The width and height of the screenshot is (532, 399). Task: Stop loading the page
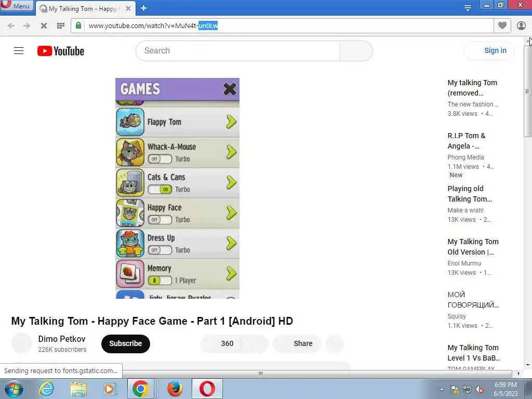click(44, 26)
